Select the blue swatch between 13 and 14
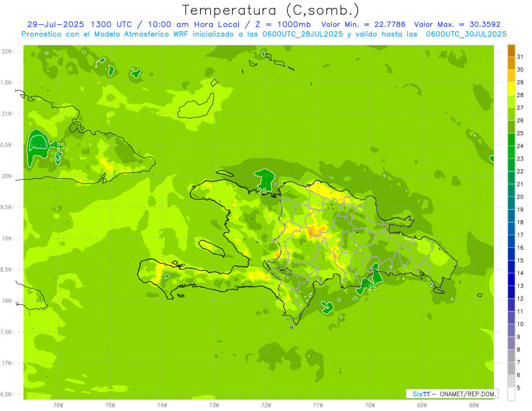 (x=511, y=279)
